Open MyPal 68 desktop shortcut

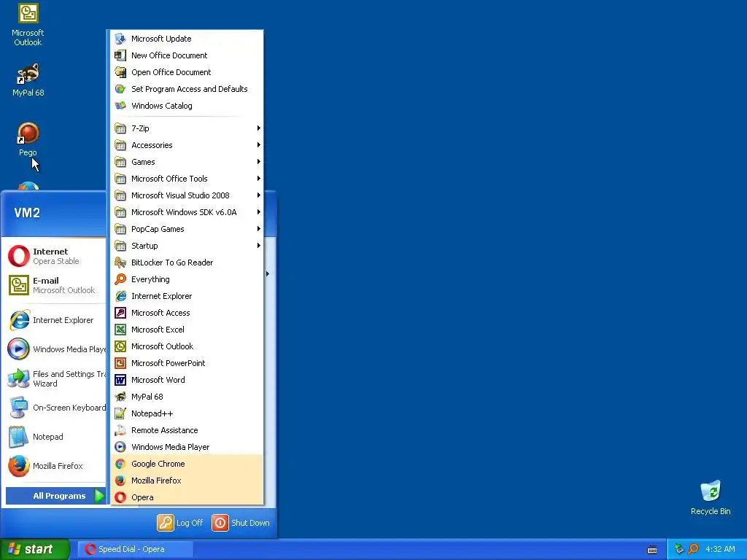coord(28,79)
